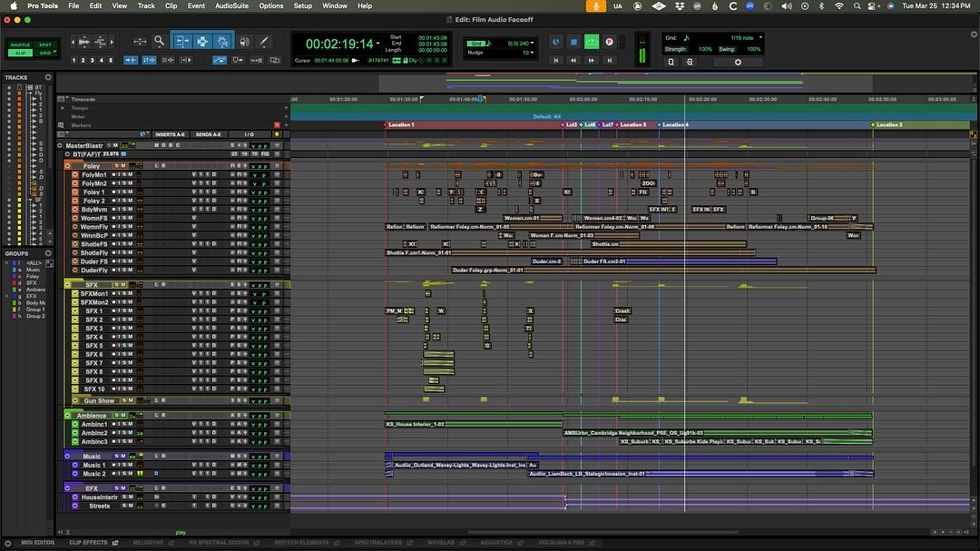
Task: Select the Pencil tool
Action: pos(264,42)
